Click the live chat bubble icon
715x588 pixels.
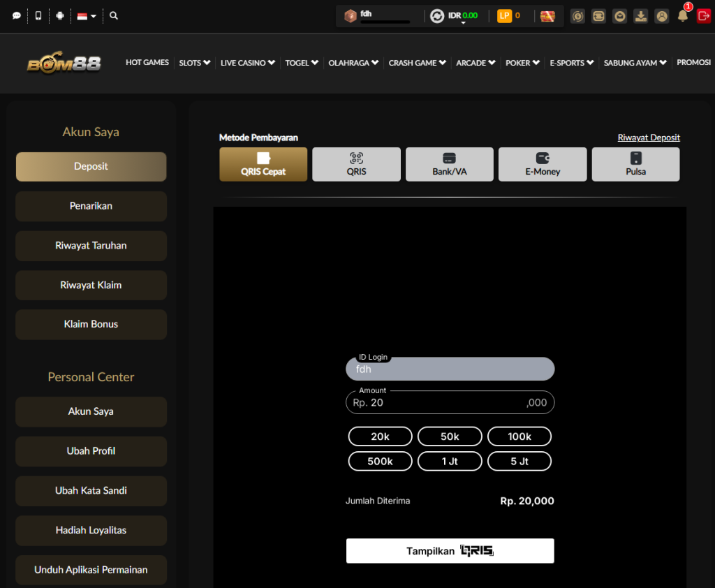coord(17,15)
